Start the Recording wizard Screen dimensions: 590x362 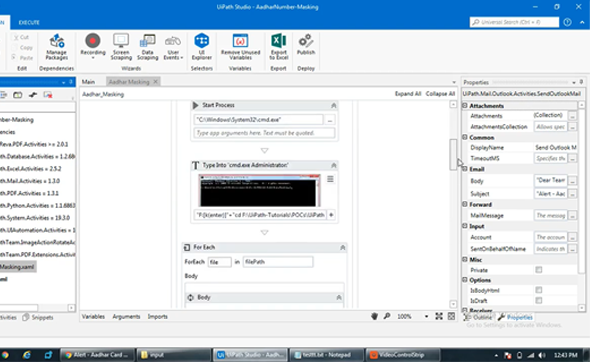[x=93, y=46]
